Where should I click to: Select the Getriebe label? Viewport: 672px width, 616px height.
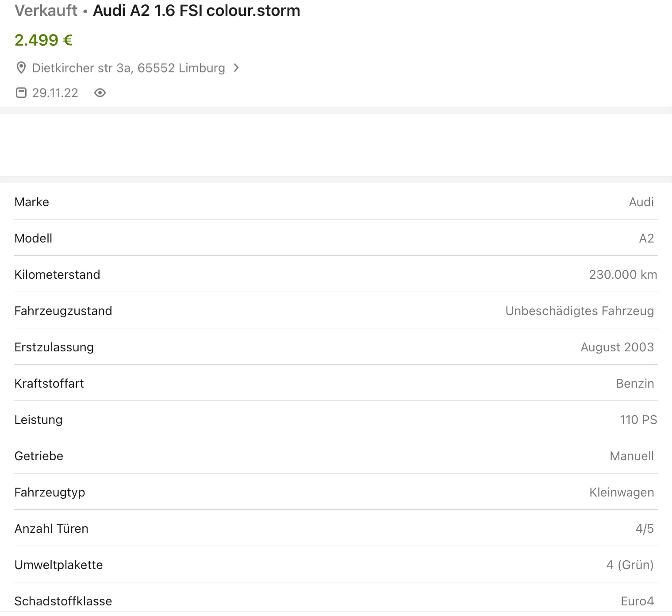point(39,456)
